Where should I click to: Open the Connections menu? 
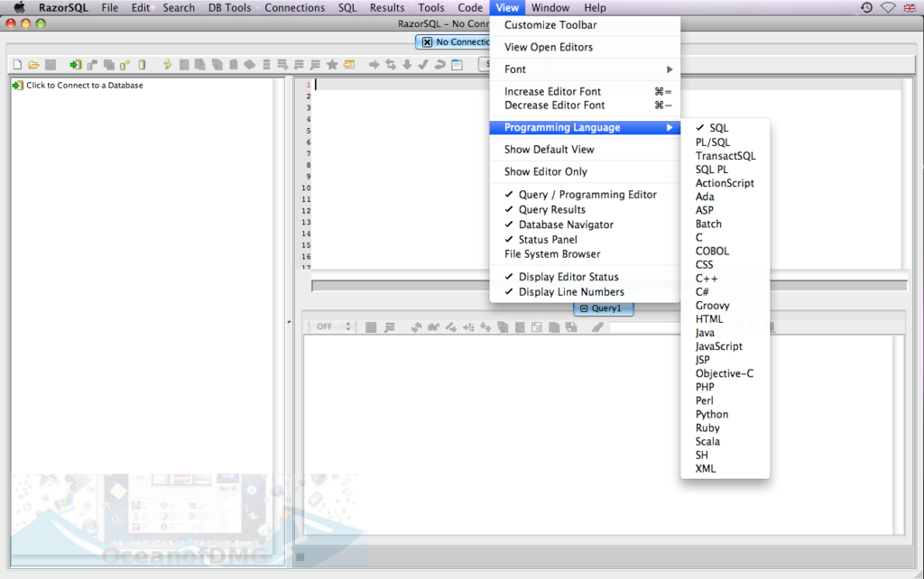click(295, 7)
